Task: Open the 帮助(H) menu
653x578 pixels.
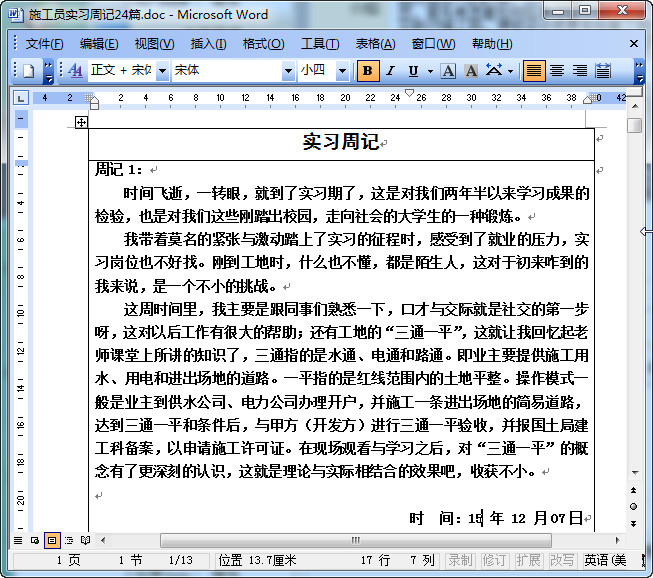Action: click(x=492, y=44)
